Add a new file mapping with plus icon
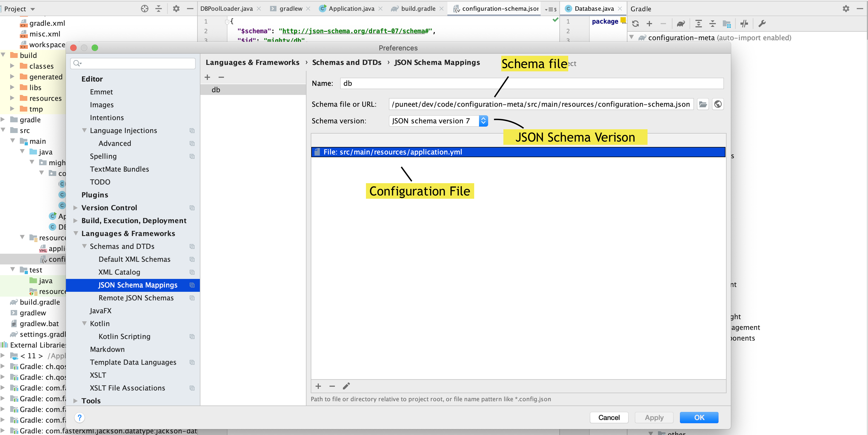This screenshot has width=868, height=435. click(318, 386)
